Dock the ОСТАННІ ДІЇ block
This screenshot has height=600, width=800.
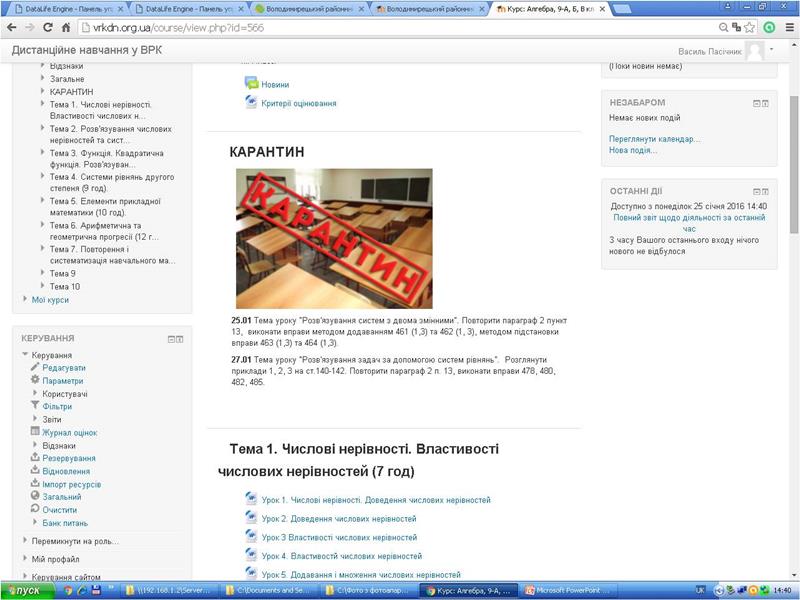click(x=765, y=191)
